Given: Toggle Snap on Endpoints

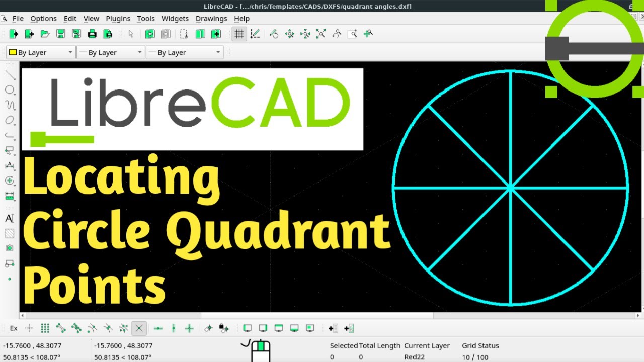Looking at the screenshot, I should click(60, 328).
